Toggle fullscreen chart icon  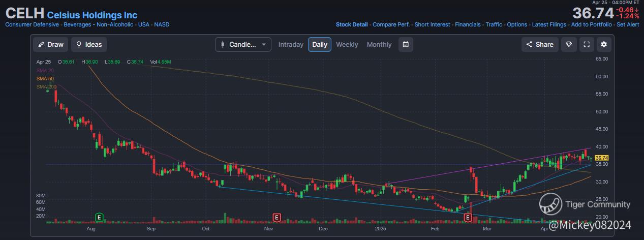587,44
